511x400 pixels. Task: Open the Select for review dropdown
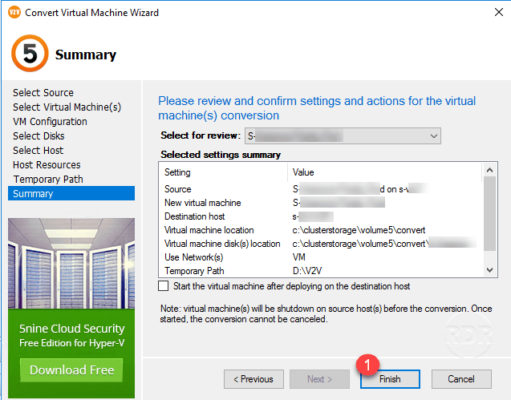343,136
